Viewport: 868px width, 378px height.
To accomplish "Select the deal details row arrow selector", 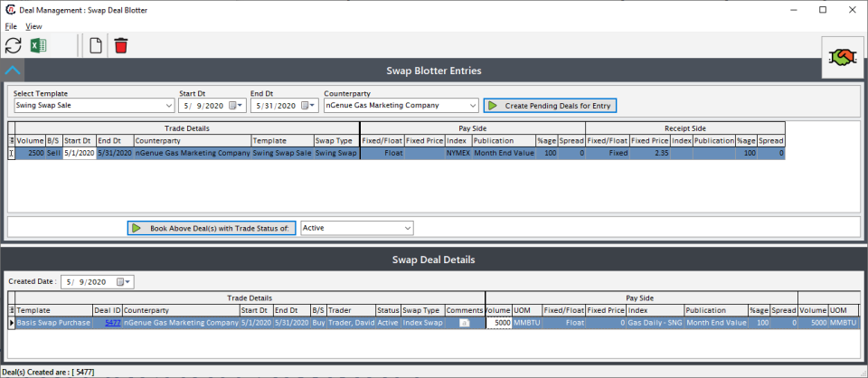I will [12, 323].
